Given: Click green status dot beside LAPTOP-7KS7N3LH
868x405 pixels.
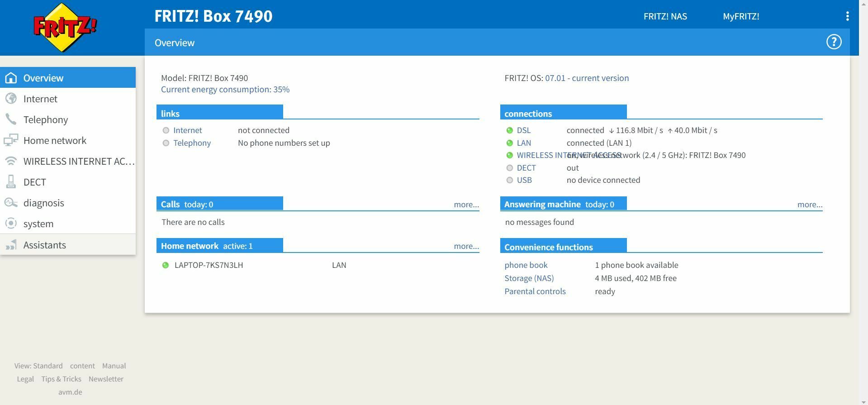Looking at the screenshot, I should click(166, 265).
